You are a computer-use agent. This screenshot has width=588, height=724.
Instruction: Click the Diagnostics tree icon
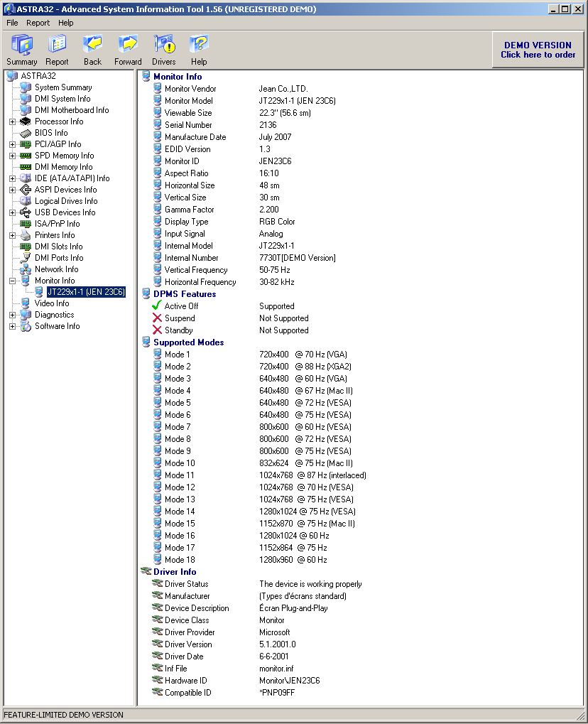(26, 315)
